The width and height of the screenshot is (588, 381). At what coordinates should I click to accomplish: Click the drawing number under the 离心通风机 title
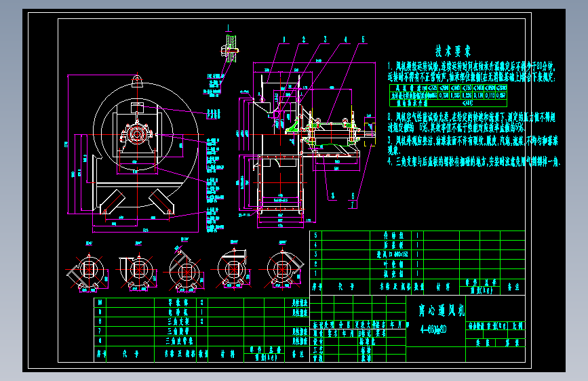(433, 329)
